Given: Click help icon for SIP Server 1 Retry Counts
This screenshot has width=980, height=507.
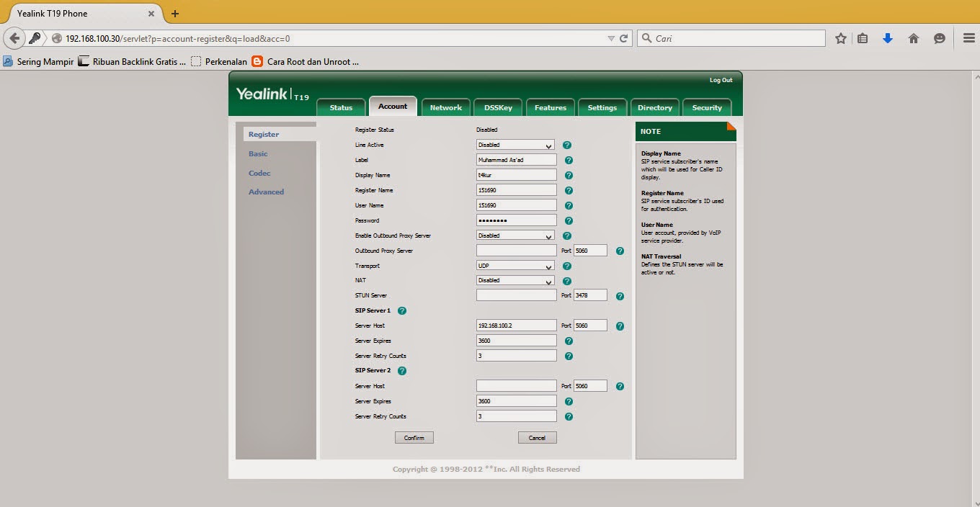Looking at the screenshot, I should click(569, 356).
